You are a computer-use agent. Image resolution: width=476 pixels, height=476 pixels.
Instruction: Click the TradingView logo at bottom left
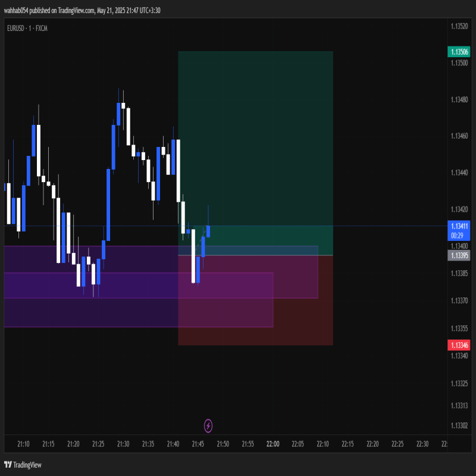point(23,465)
